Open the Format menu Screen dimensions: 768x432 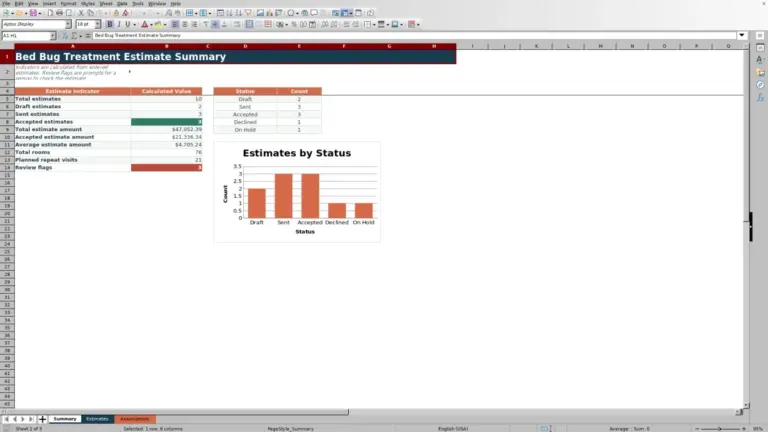click(x=68, y=3)
